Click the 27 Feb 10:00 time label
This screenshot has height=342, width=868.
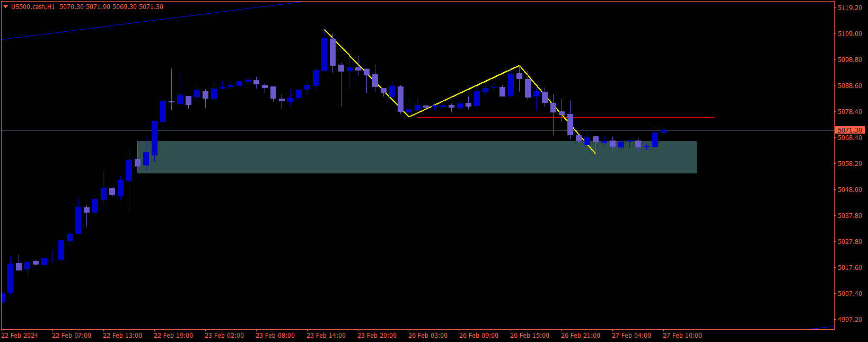(x=682, y=336)
